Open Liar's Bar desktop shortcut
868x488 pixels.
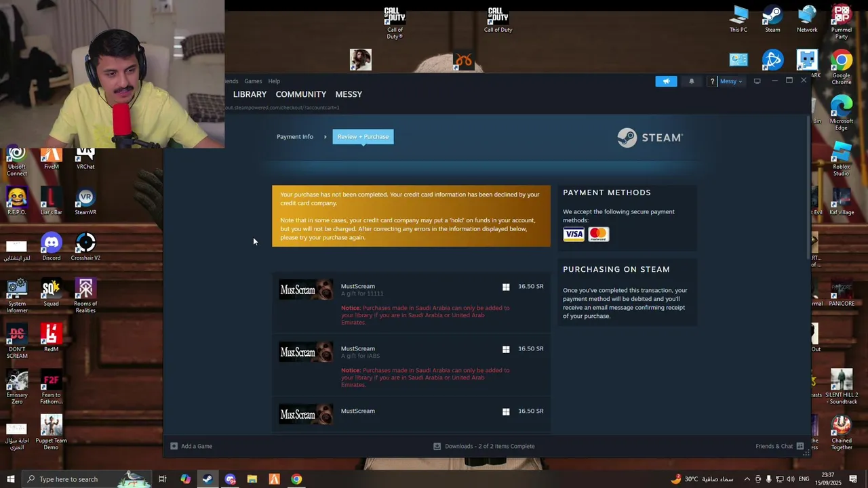(51, 202)
